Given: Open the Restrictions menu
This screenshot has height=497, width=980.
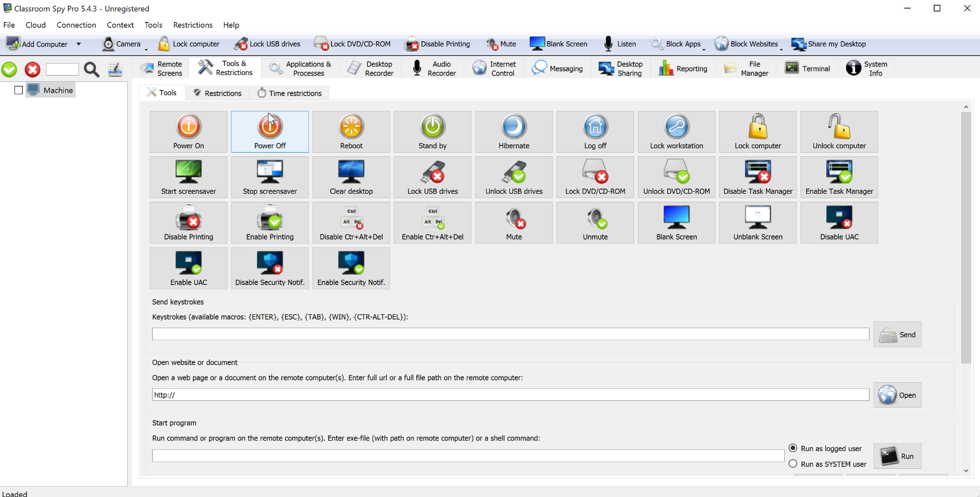Looking at the screenshot, I should [192, 25].
